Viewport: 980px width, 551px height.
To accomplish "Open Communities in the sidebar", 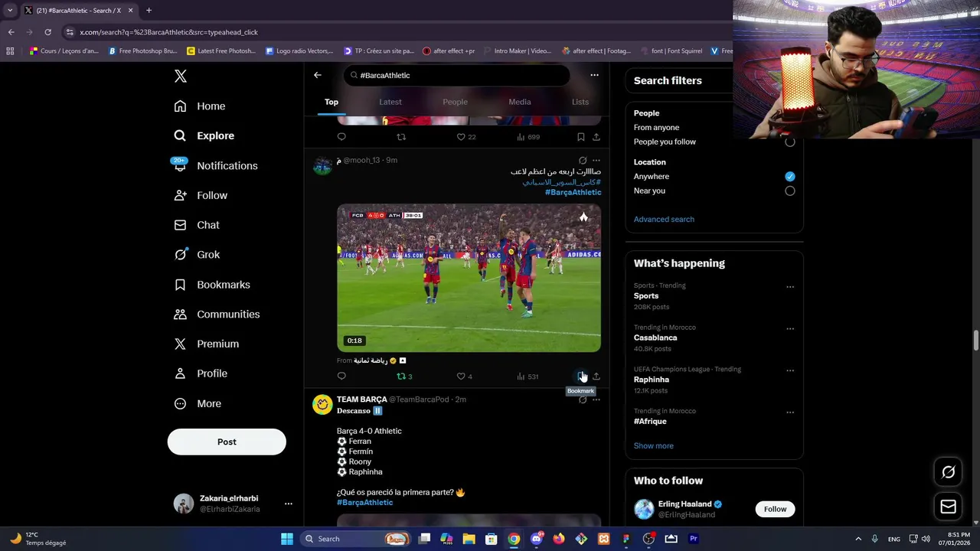I will [217, 315].
